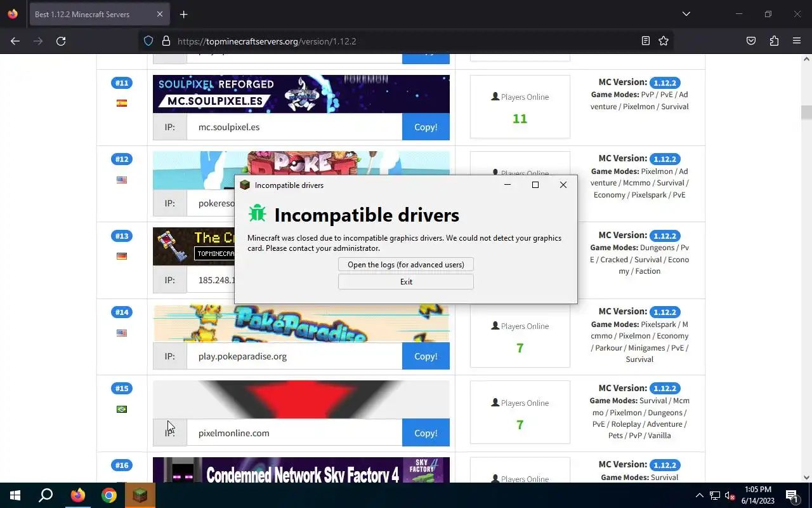
Task: Click the Spain flag under #11
Action: pyautogui.click(x=122, y=103)
